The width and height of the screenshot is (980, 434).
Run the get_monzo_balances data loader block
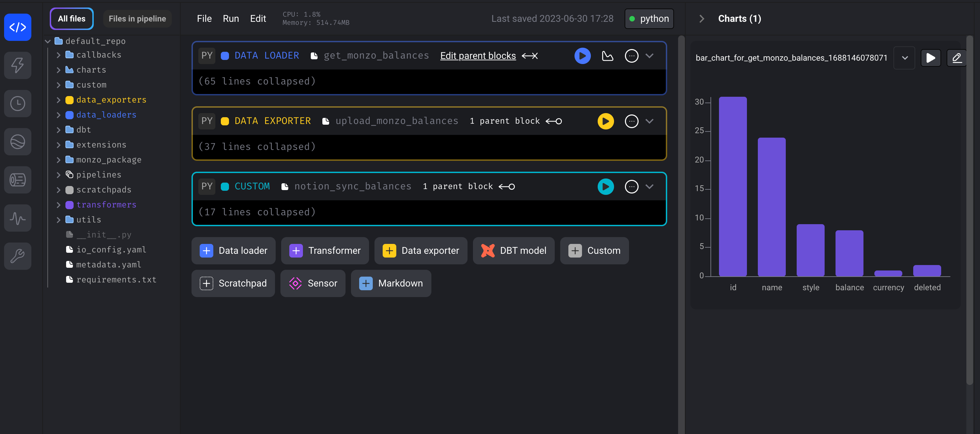[582, 56]
